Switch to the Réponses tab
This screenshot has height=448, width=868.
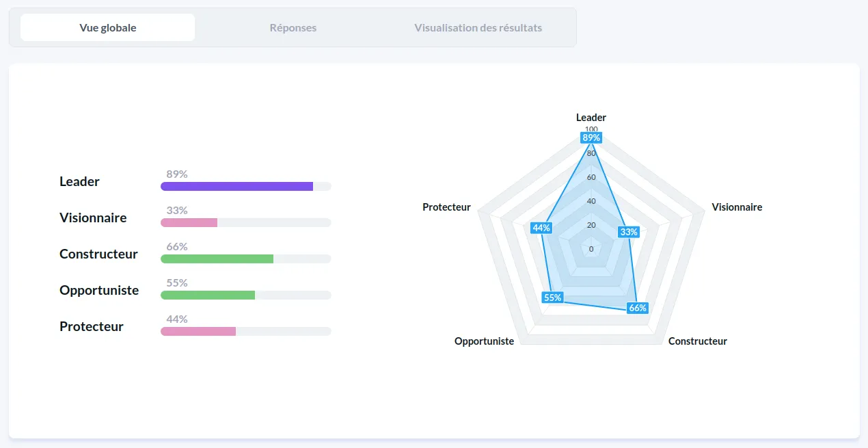point(293,27)
